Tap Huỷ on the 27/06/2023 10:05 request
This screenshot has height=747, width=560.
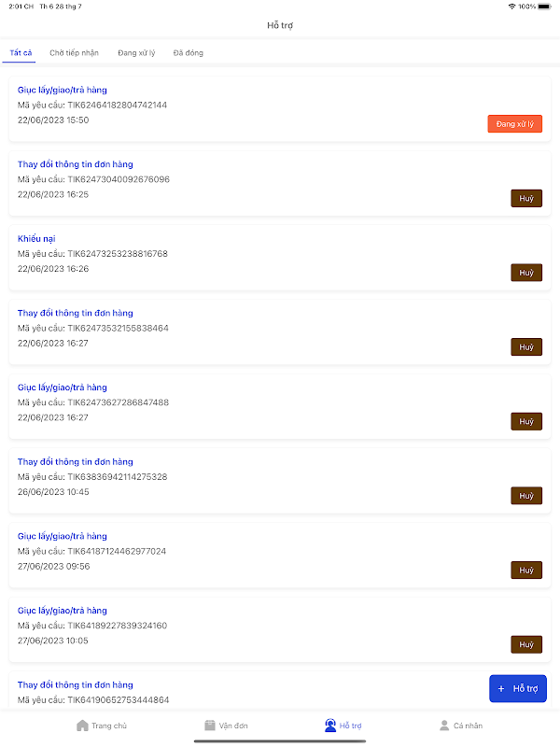point(526,644)
